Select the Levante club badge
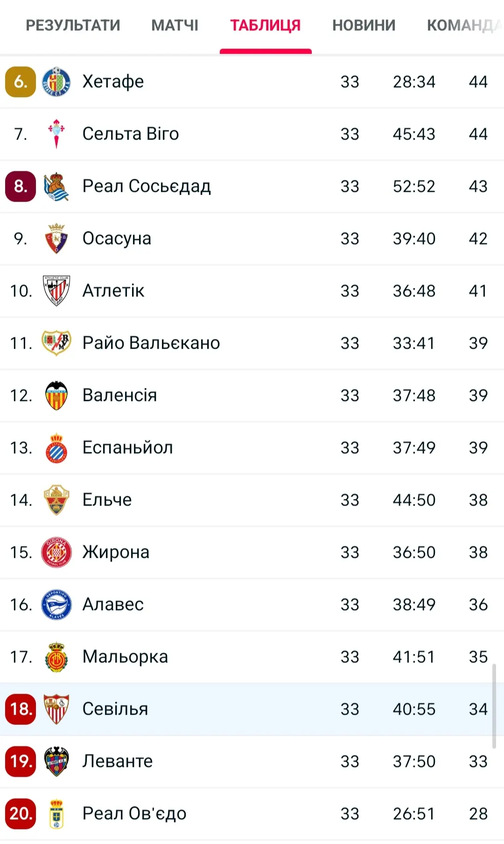This screenshot has height=844, width=504. [56, 761]
